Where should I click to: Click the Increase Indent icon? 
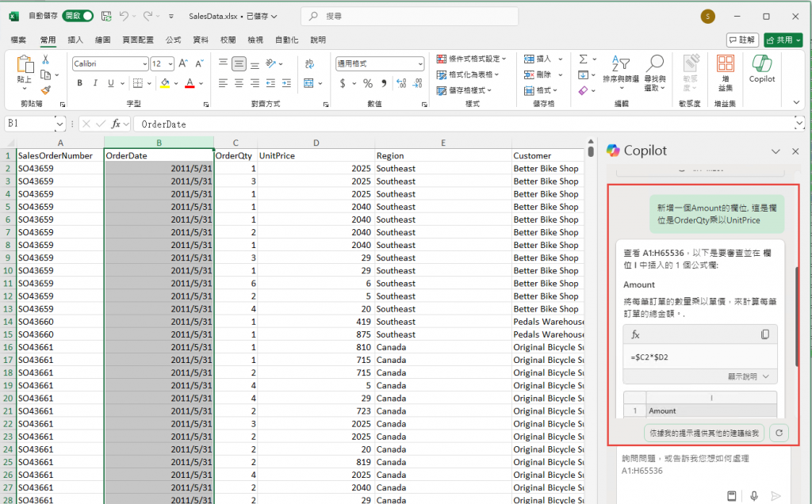point(286,82)
